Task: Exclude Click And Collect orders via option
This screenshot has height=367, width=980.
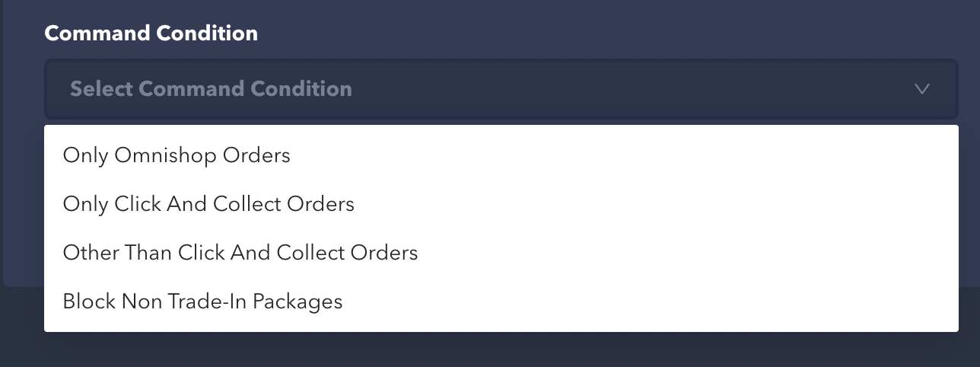Action: coord(240,253)
